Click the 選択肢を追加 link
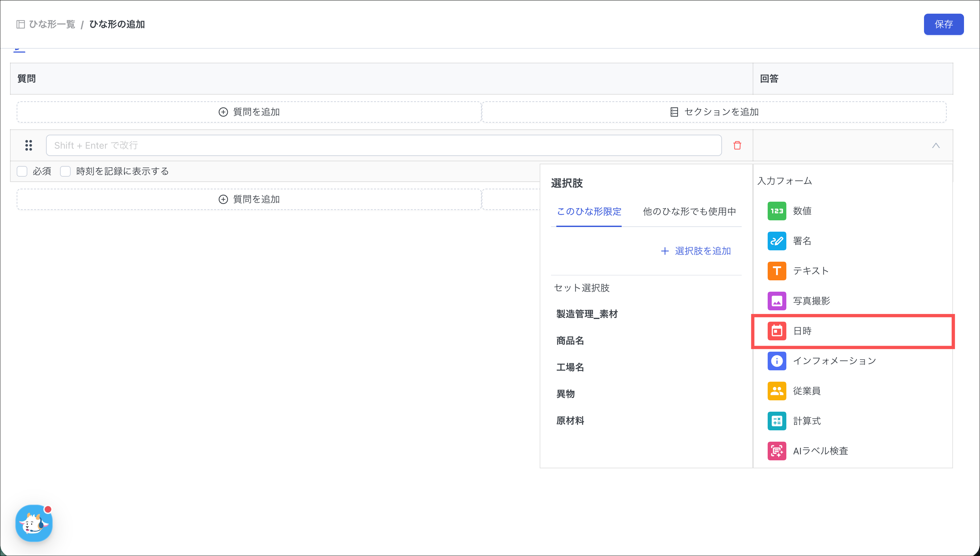This screenshot has width=980, height=556. 696,251
